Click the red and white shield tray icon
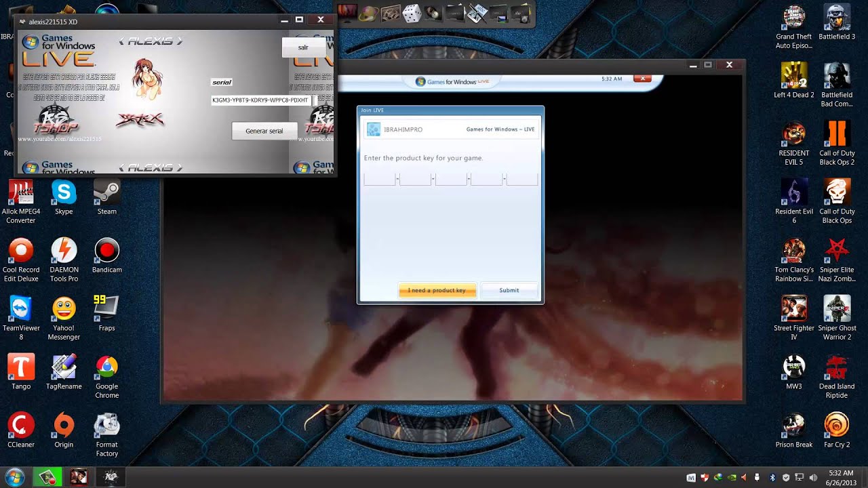 pos(704,477)
